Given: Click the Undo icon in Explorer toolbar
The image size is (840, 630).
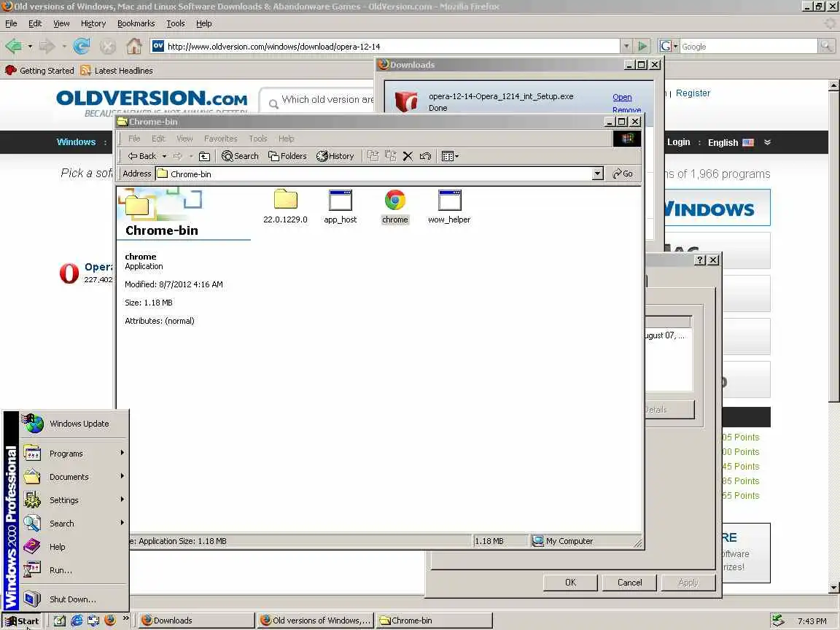Looking at the screenshot, I should pyautogui.click(x=425, y=156).
